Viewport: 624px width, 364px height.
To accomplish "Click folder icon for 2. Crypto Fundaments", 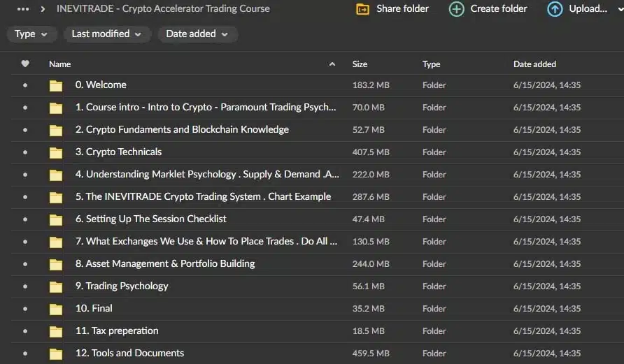I will pyautogui.click(x=56, y=130).
